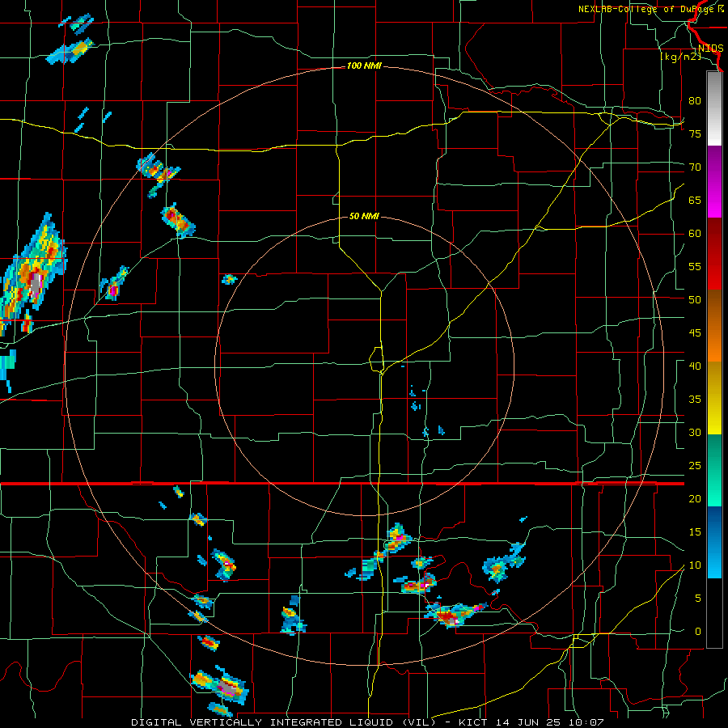
Task: Click the "0" value on the VIL scale
Action: coord(698,632)
